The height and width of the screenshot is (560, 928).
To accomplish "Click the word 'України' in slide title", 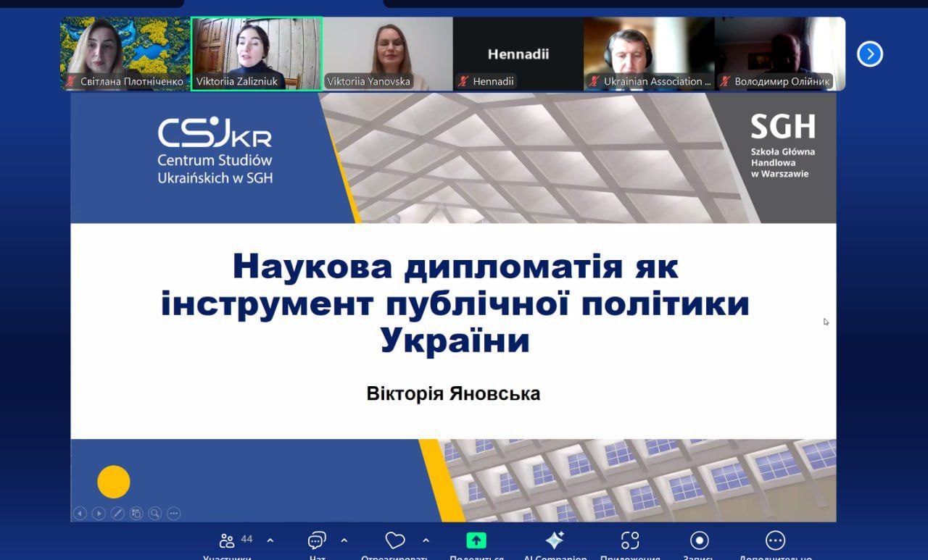I will (x=455, y=340).
